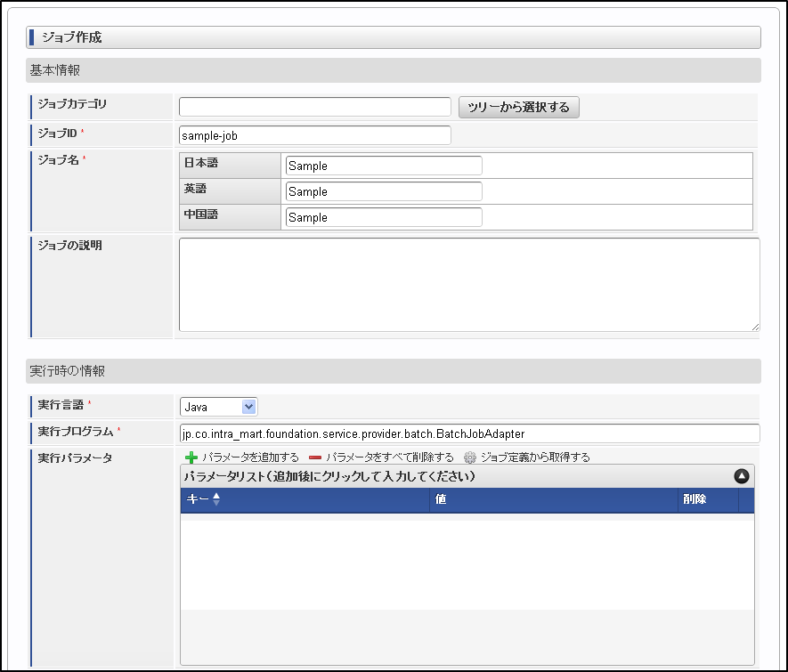The image size is (788, 672).
Task: Click the 日本語 job name input field
Action: click(384, 166)
